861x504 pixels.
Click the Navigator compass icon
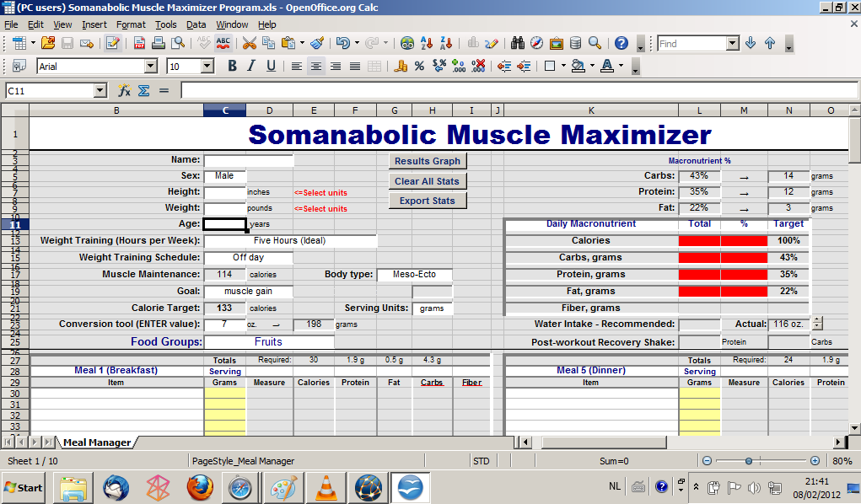(x=537, y=43)
